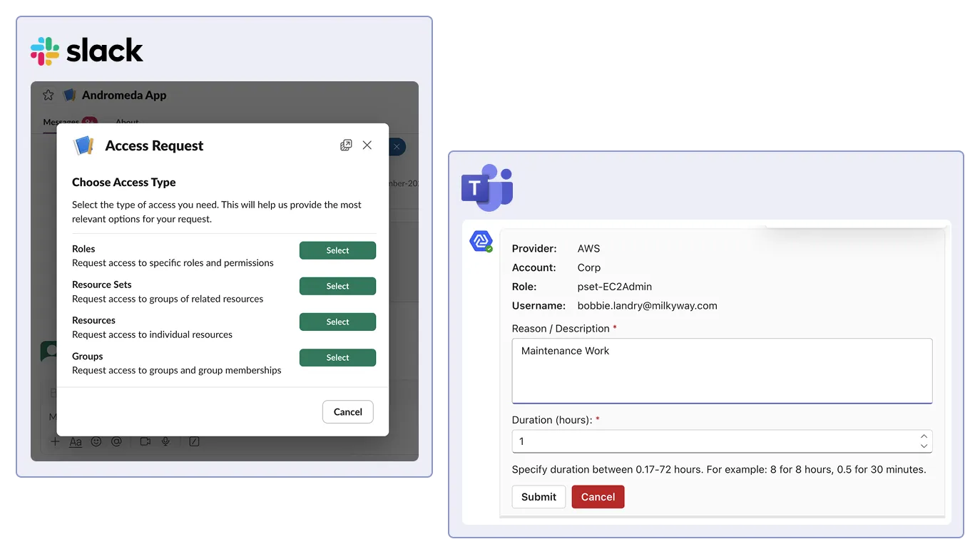Click the Duration (hours) input field
The image size is (980, 554).
pyautogui.click(x=722, y=441)
